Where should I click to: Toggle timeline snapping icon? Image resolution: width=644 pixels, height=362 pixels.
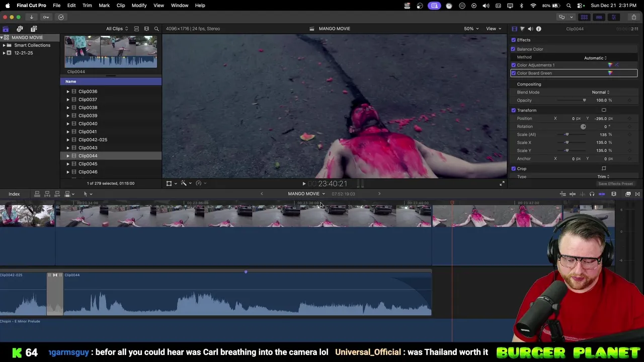[602, 194]
